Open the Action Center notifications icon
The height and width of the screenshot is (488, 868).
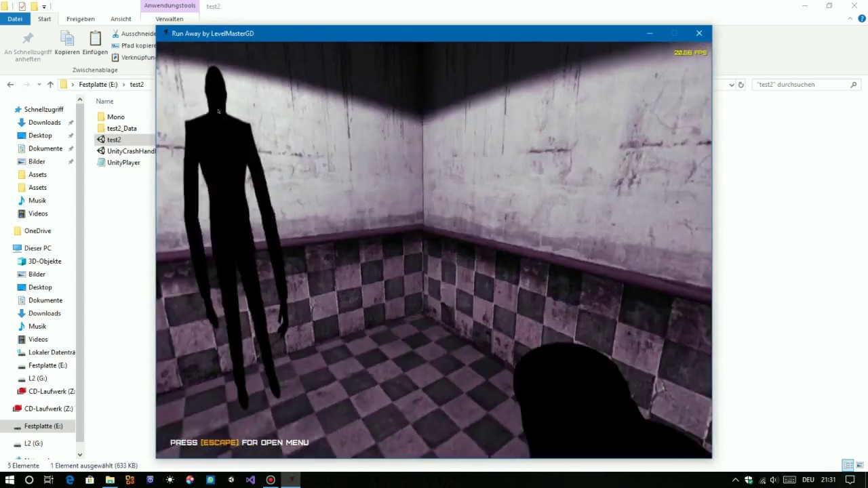click(850, 480)
